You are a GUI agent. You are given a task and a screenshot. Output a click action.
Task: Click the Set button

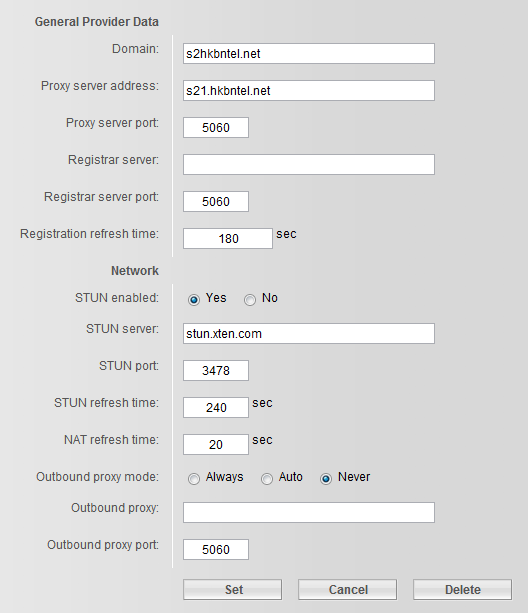click(x=233, y=590)
